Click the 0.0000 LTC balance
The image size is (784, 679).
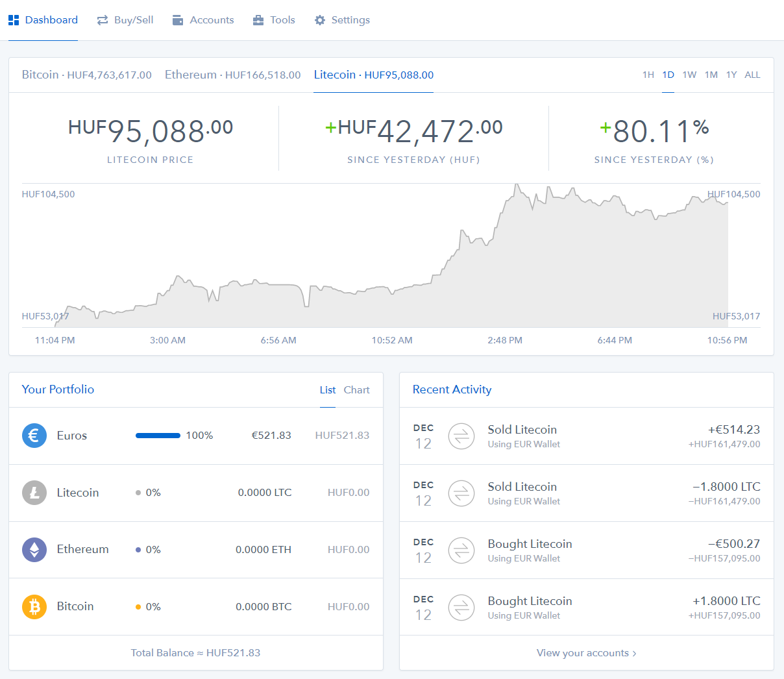(x=265, y=493)
